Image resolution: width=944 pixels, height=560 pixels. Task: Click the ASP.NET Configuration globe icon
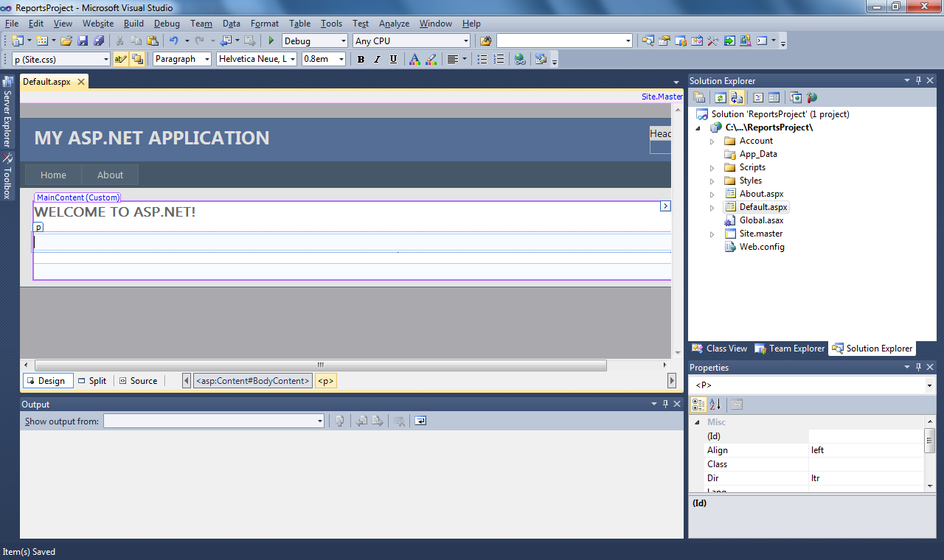coord(812,97)
